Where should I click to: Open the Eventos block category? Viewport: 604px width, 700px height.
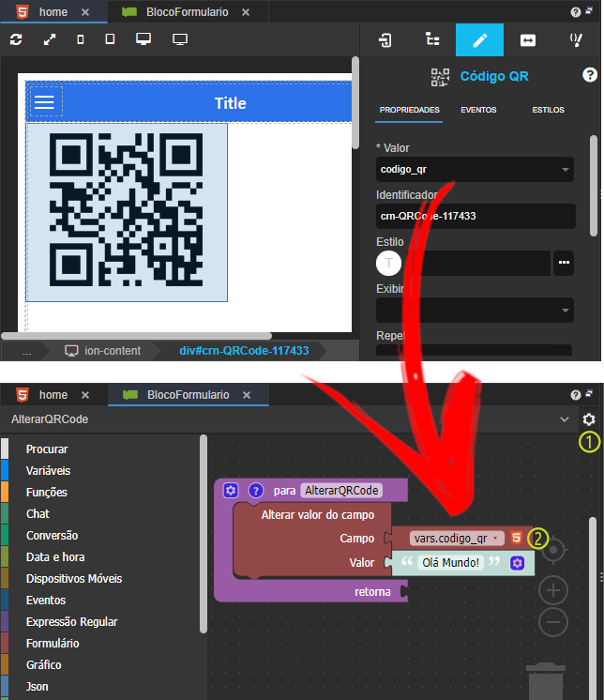pos(46,600)
